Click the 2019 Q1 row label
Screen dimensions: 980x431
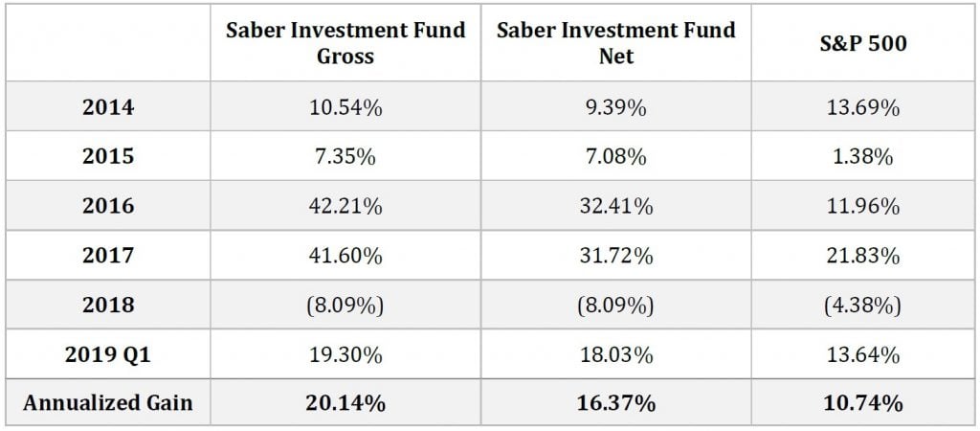coord(108,354)
